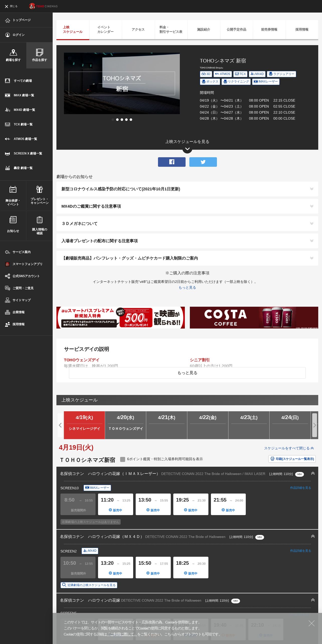Viewport: 322px width, 644px height.
Task: Click the 3D feature badge
Action: coord(206,74)
